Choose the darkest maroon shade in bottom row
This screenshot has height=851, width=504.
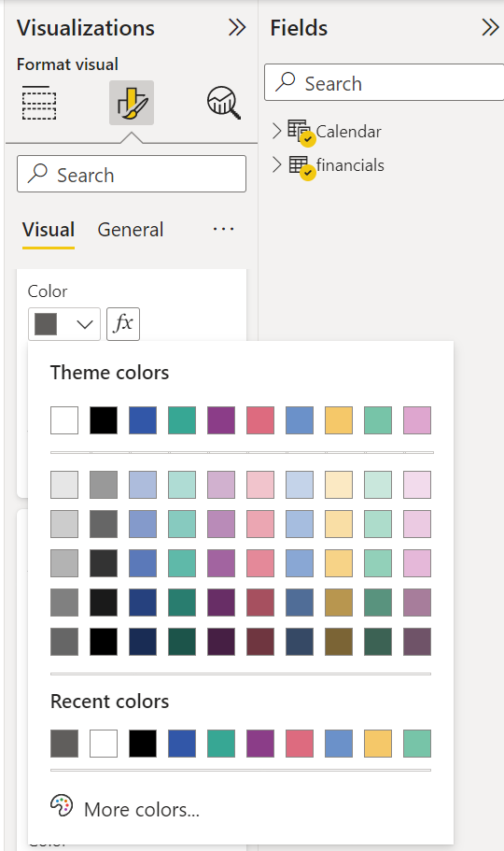(260, 642)
